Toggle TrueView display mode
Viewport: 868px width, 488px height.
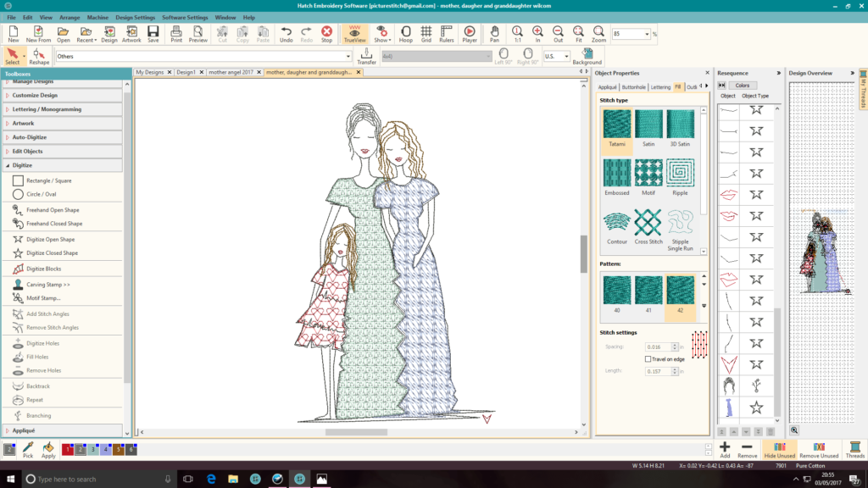[354, 34]
